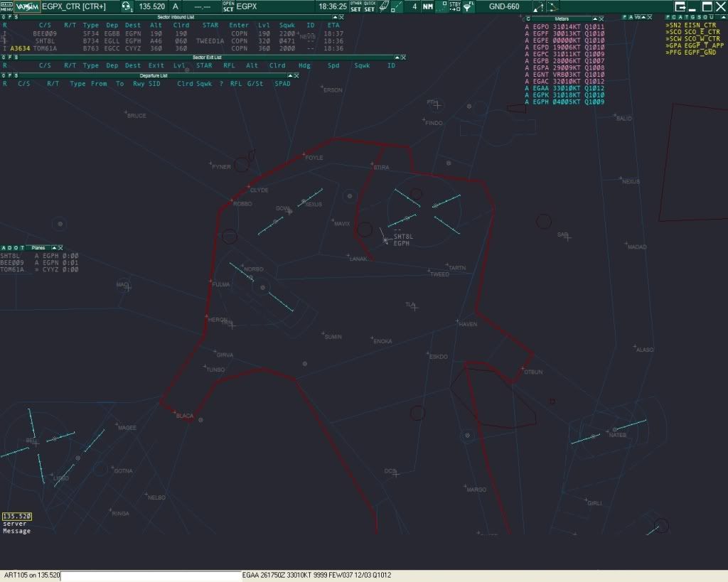The height and width of the screenshot is (582, 728).
Task: Expand SCO_E_CTR entry using its chevron
Action: coord(667,32)
